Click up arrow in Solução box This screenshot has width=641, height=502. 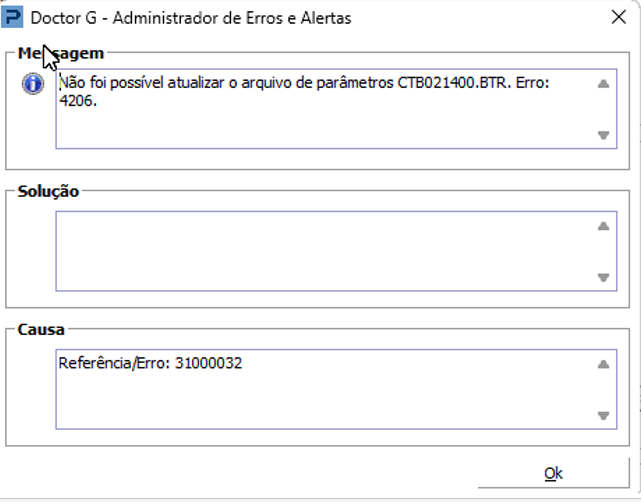[603, 226]
